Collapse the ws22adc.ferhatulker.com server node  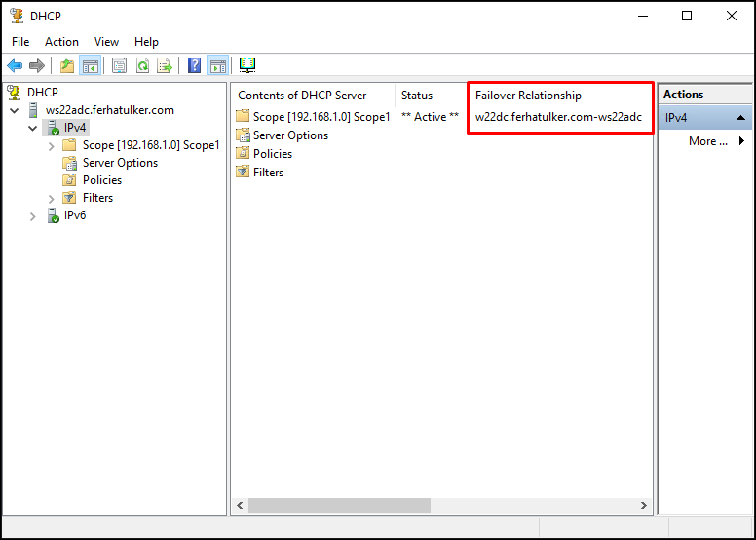click(x=15, y=110)
